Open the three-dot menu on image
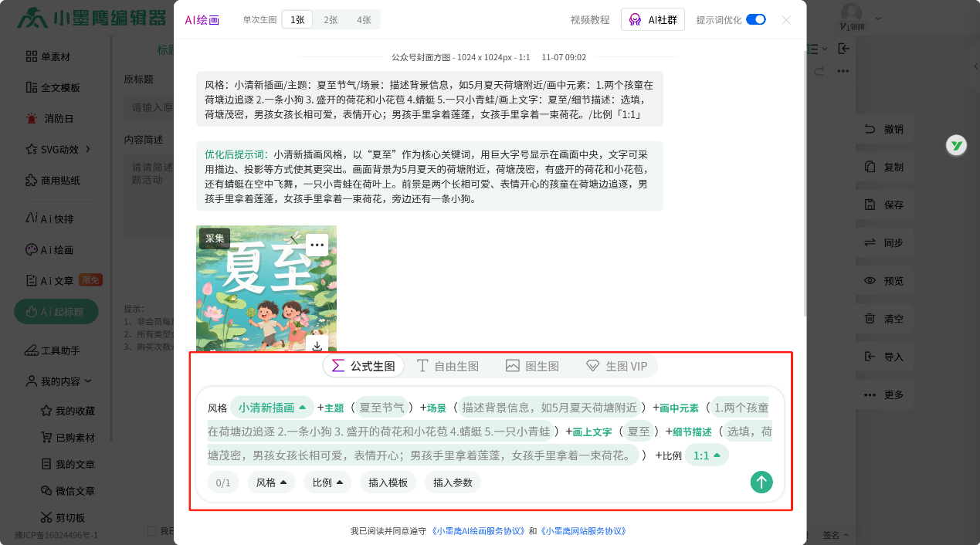This screenshot has height=545, width=980. tap(317, 245)
